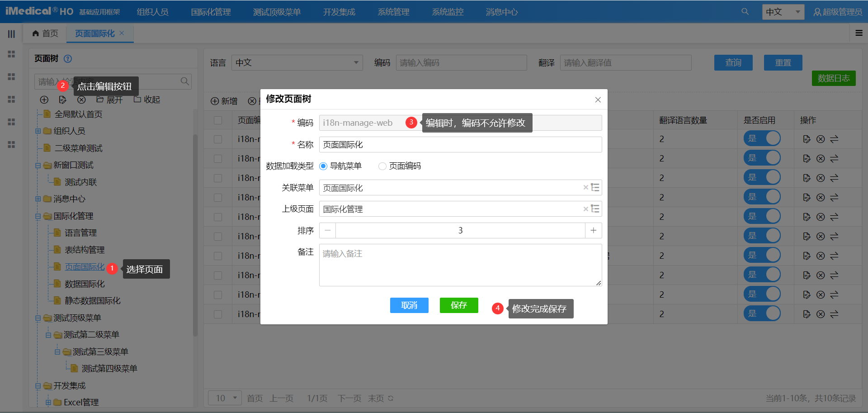
Task: Click the page tree vertical scrollbar
Action: 195,235
